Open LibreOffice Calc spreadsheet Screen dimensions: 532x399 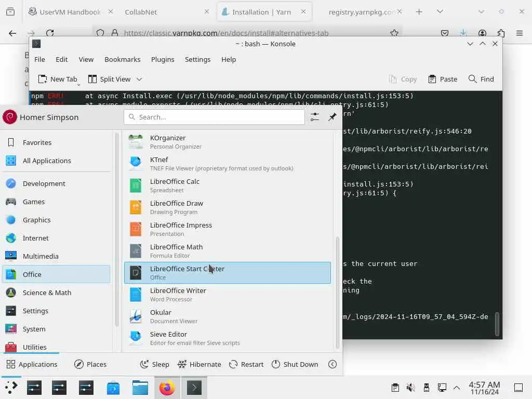[228, 185]
